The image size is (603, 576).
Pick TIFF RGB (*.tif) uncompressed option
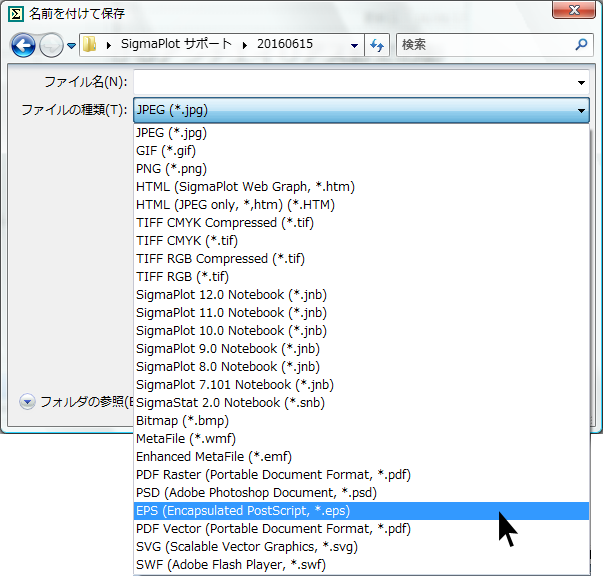(x=361, y=277)
